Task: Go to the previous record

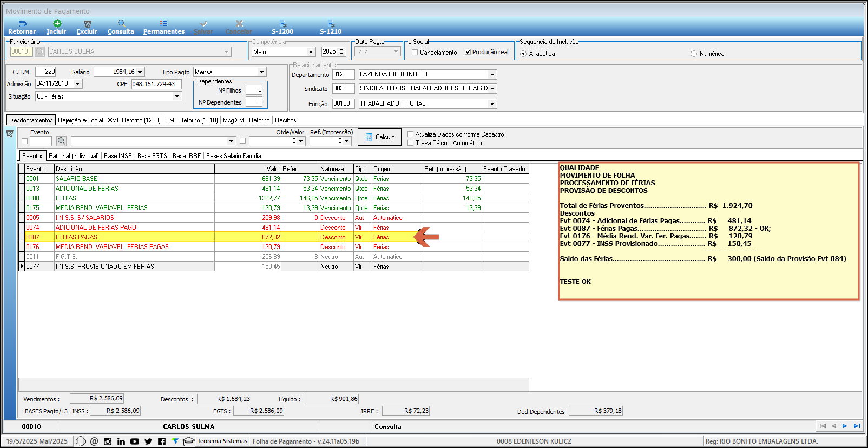Action: 834,426
